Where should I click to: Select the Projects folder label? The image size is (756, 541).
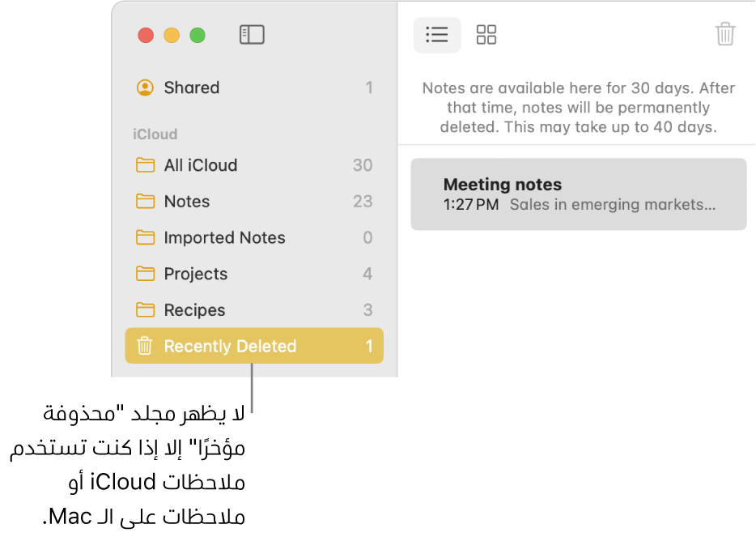tap(196, 274)
